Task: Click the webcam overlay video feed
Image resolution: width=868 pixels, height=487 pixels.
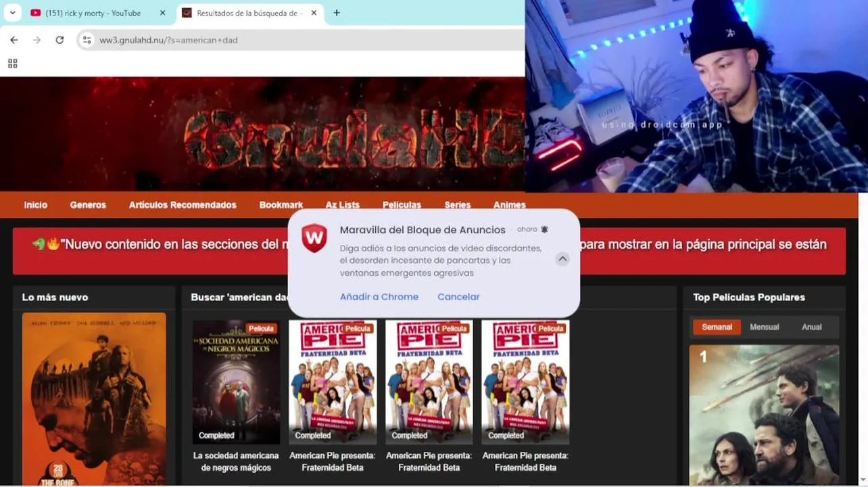Action: (696, 96)
